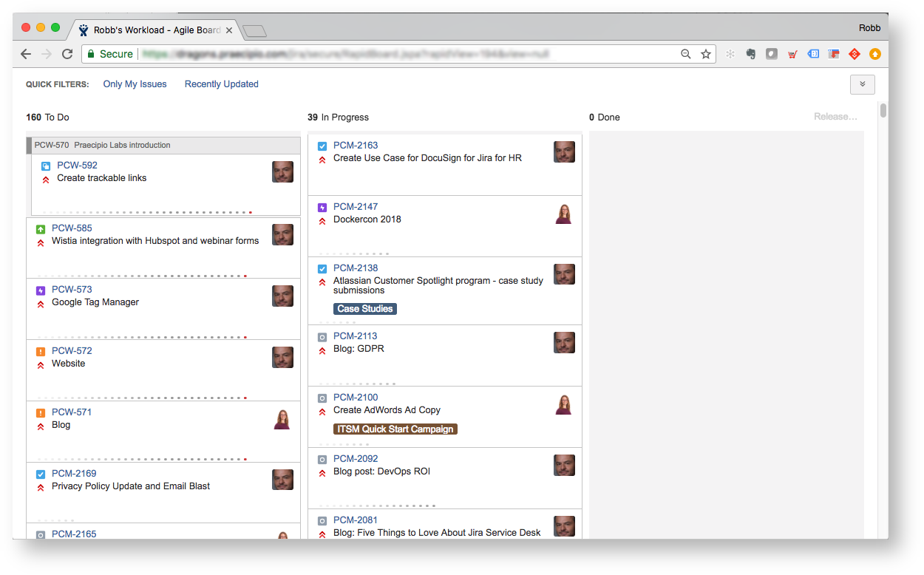924x575 pixels.
Task: Apply the Only My Issues quick filter
Action: click(135, 84)
